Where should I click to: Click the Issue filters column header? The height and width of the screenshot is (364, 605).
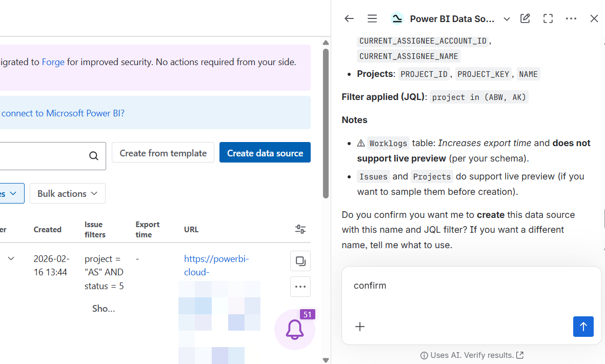pyautogui.click(x=95, y=229)
